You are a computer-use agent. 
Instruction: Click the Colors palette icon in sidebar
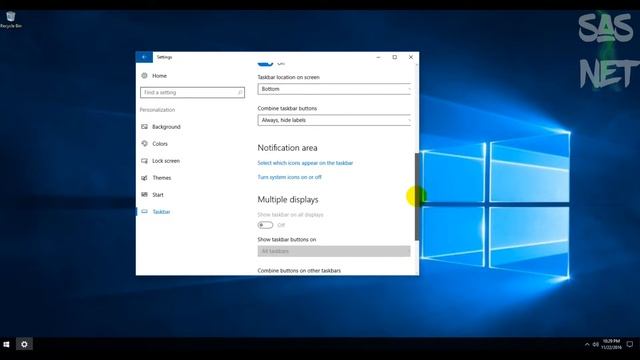tap(144, 144)
